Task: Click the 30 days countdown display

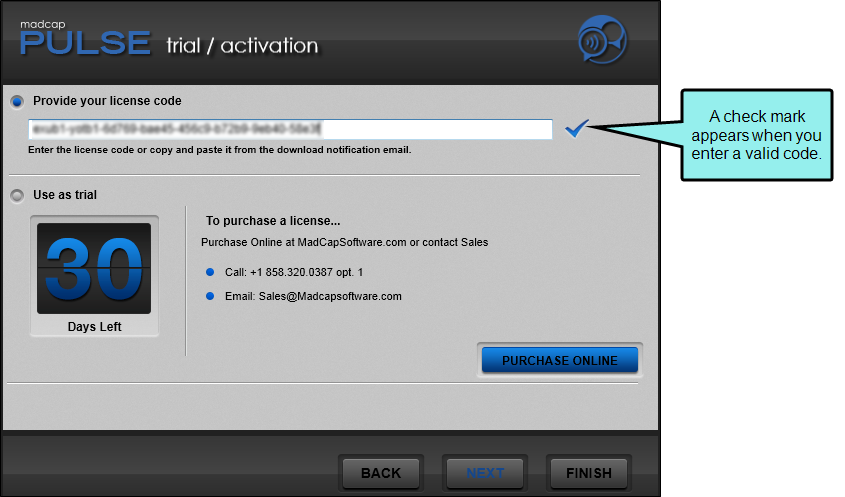Action: tap(94, 268)
